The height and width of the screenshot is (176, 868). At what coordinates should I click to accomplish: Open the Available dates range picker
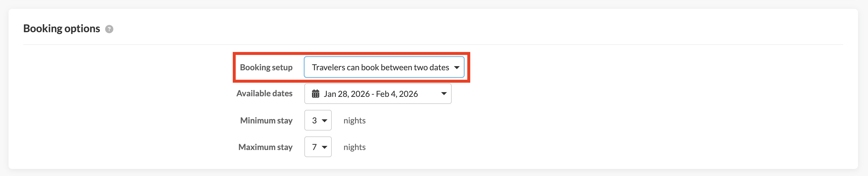(377, 94)
